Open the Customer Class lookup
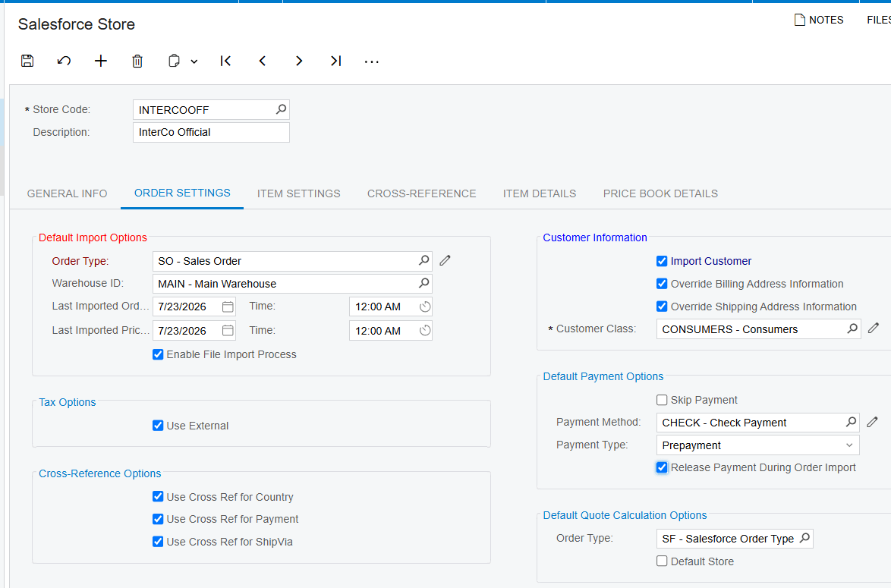Image resolution: width=891 pixels, height=588 pixels. point(852,329)
